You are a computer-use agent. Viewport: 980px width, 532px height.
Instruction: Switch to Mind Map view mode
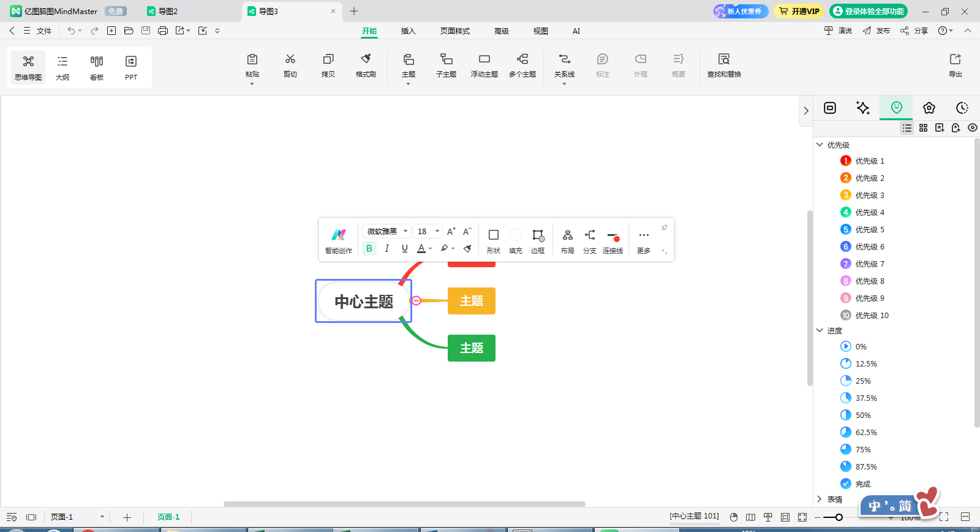coord(28,67)
